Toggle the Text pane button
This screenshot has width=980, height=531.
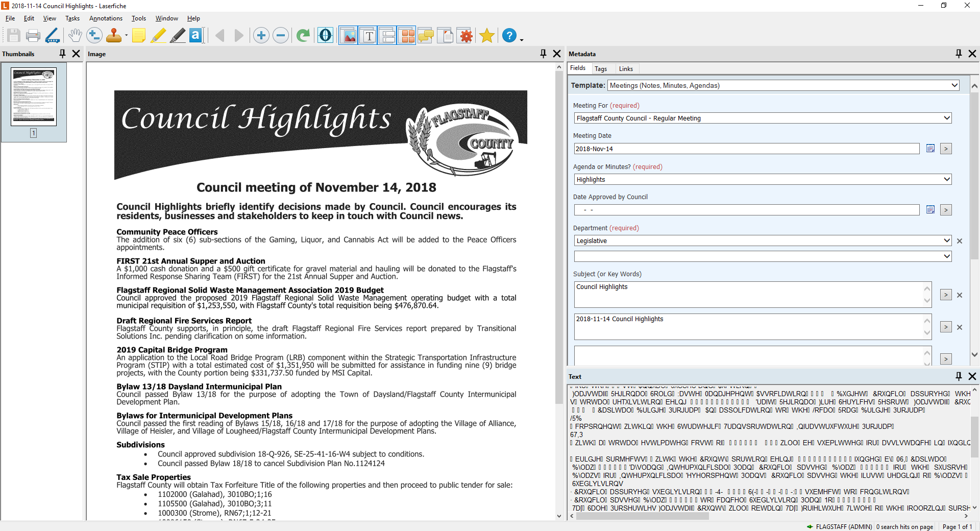point(368,35)
